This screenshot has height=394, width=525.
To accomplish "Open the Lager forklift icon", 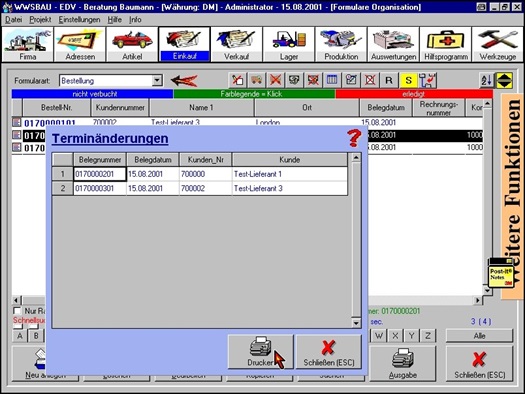I will [289, 45].
